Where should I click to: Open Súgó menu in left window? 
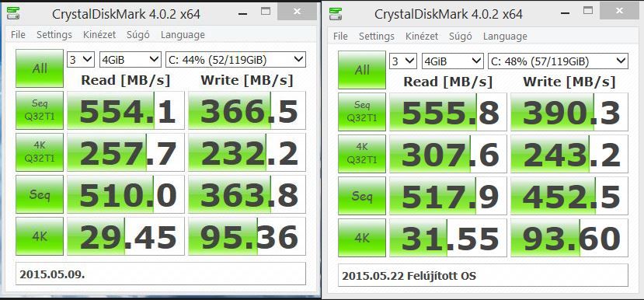click(x=138, y=35)
